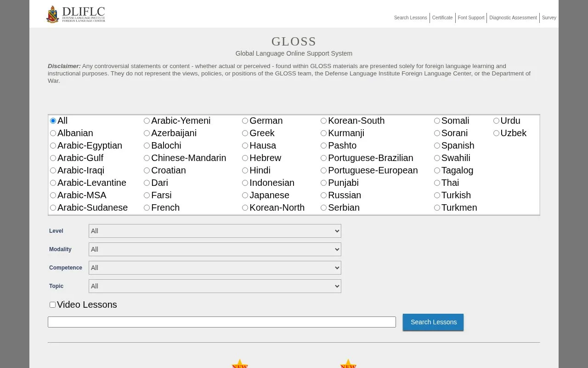Open Diagnostic Assessment link

point(513,18)
